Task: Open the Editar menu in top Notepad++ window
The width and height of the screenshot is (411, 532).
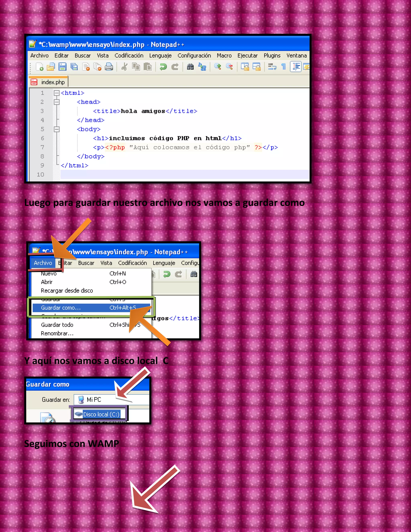Action: pos(62,56)
